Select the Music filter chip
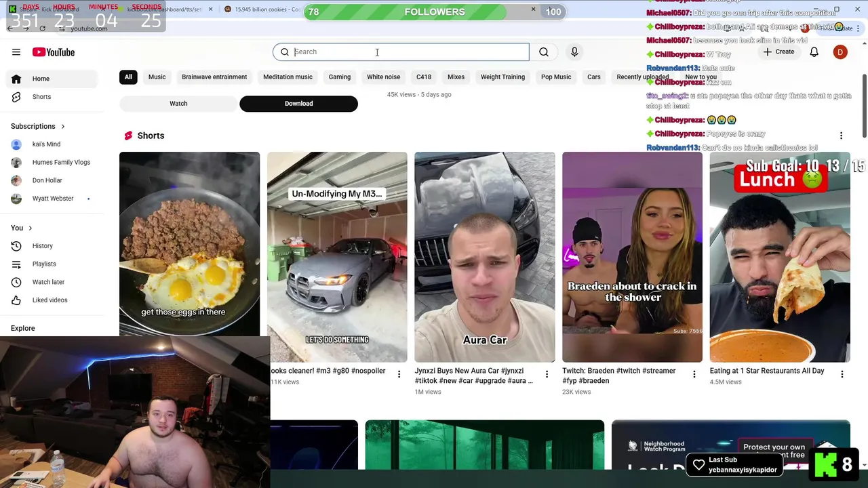The height and width of the screenshot is (488, 868). click(157, 77)
